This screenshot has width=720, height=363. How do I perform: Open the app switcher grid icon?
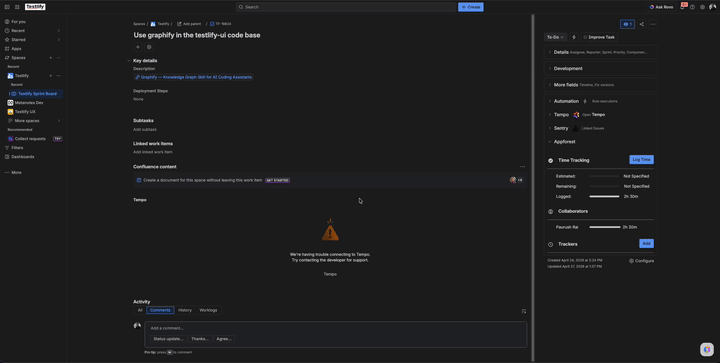(x=17, y=7)
